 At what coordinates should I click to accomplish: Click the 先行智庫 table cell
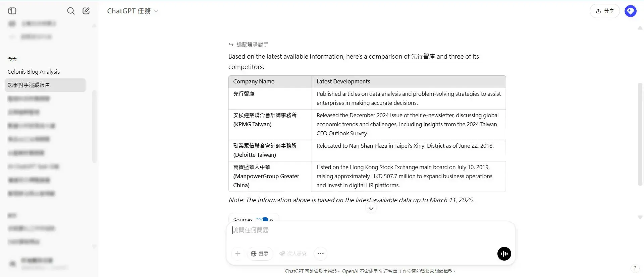coord(270,98)
